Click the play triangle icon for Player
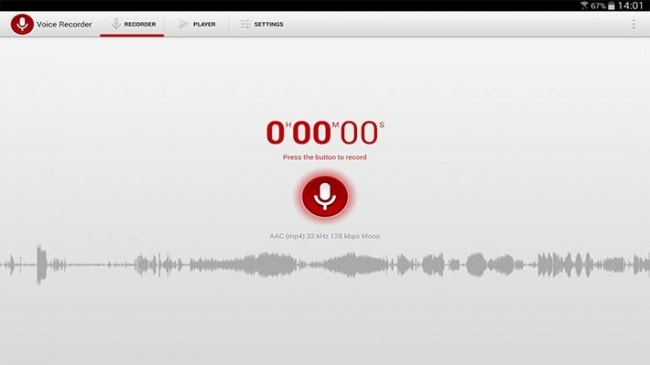Image resolution: width=650 pixels, height=365 pixels. pos(183,24)
